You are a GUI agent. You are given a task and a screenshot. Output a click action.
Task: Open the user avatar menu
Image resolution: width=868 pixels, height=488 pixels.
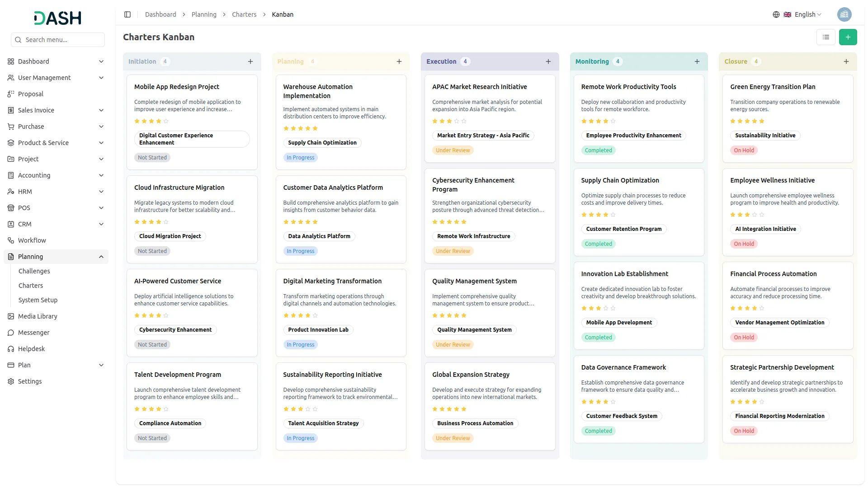coord(844,14)
